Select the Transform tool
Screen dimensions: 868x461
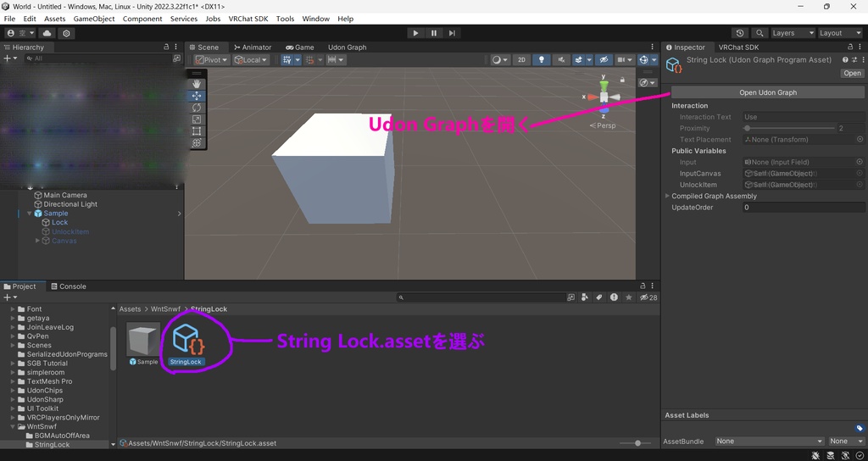[197, 142]
